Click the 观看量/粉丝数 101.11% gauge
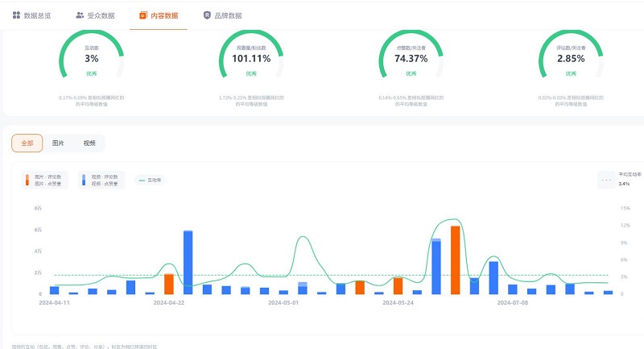Screen dimensions: 644x349 250,58
